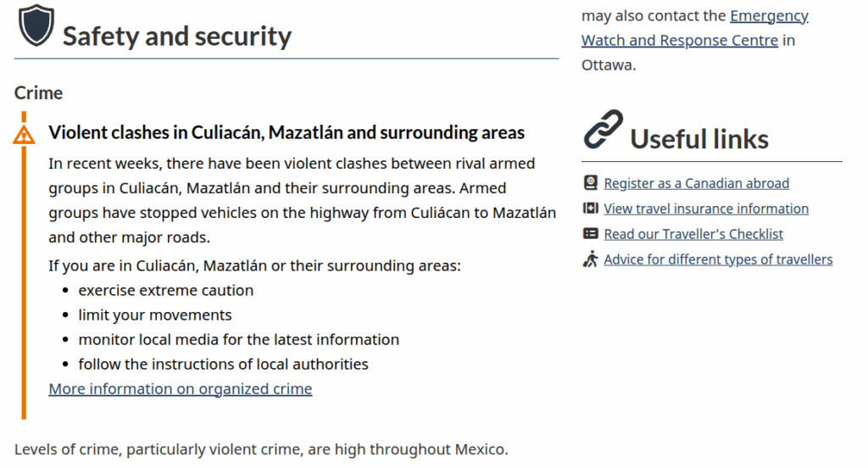
Task: Click the Violent clashes in Culiacán alert title
Action: pos(287,132)
